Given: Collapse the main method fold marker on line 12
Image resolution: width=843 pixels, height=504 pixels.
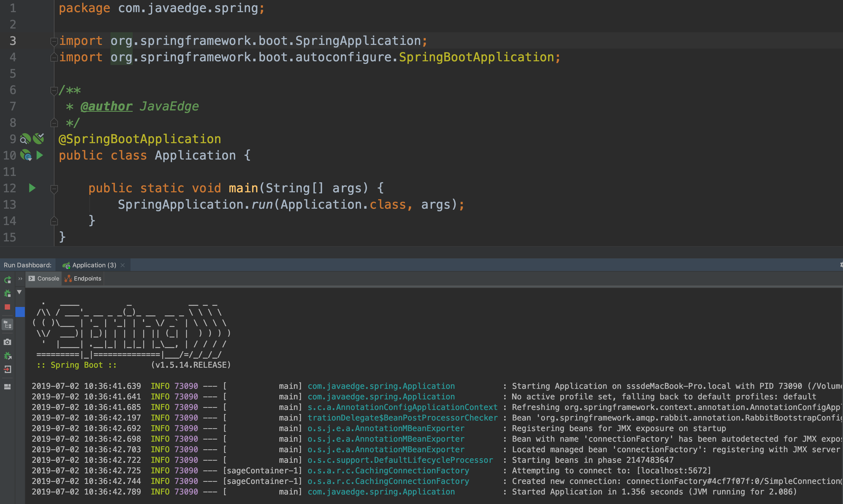Looking at the screenshot, I should point(54,189).
